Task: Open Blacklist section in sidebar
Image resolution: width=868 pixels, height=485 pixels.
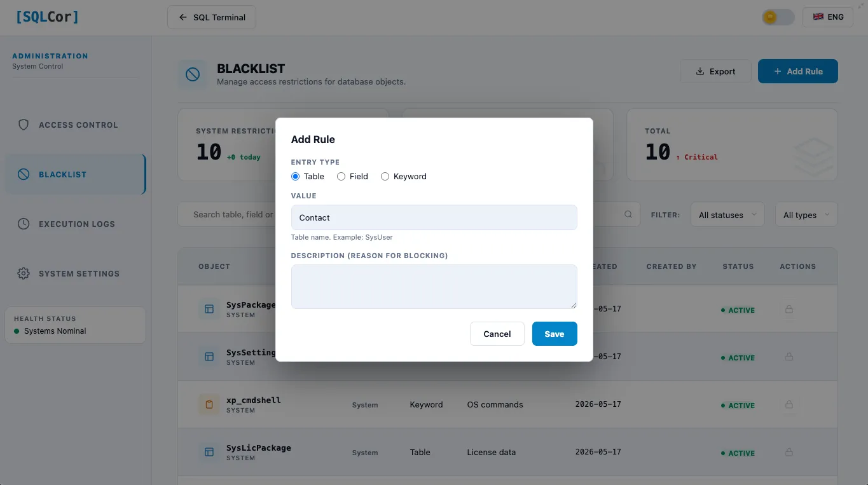Action: (75, 174)
